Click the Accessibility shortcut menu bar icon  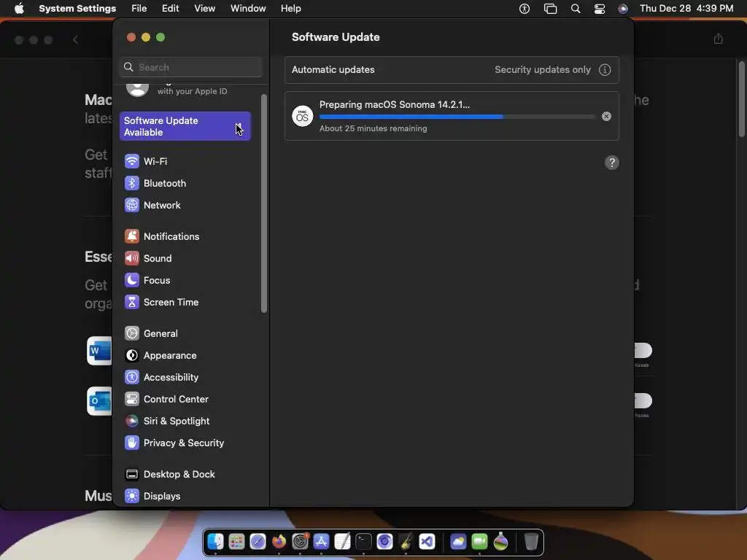(525, 9)
